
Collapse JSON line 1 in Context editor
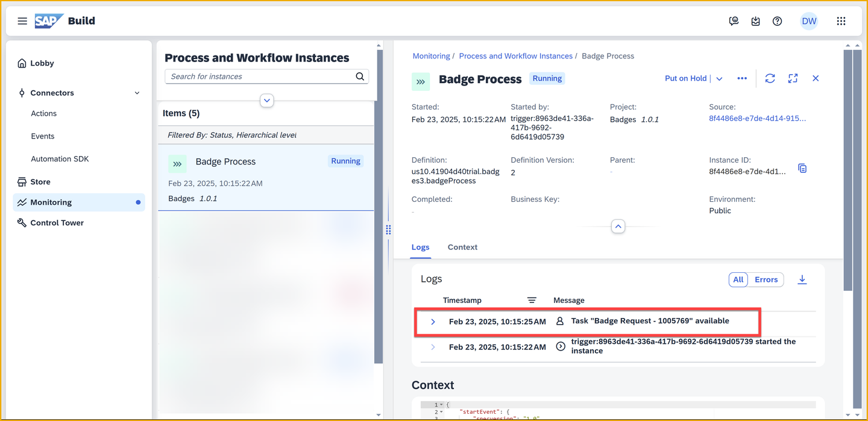click(x=441, y=405)
